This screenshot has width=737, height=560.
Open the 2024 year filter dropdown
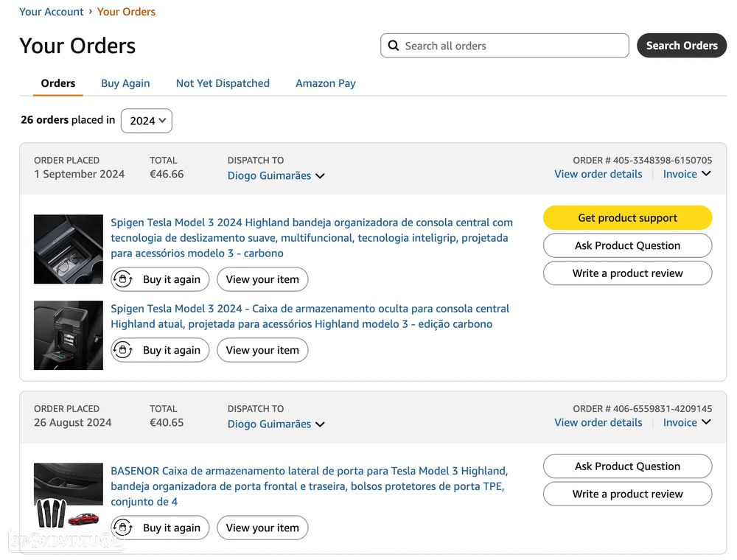(x=147, y=121)
